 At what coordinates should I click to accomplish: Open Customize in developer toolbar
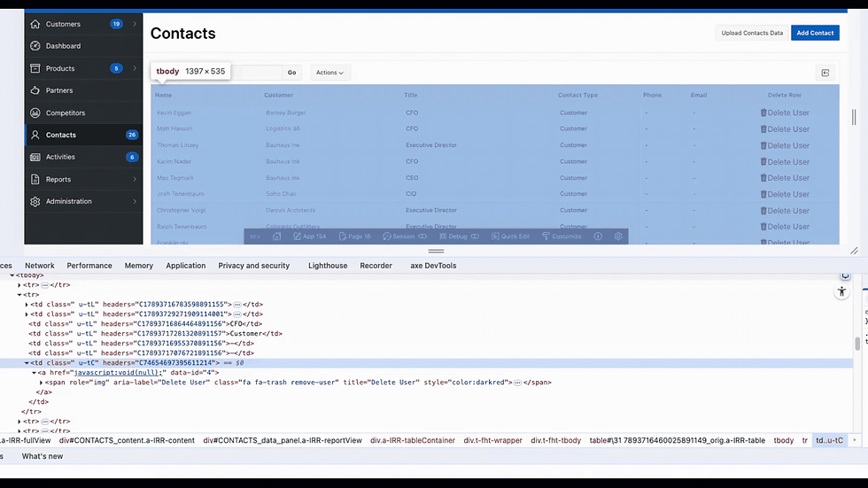pyautogui.click(x=562, y=236)
